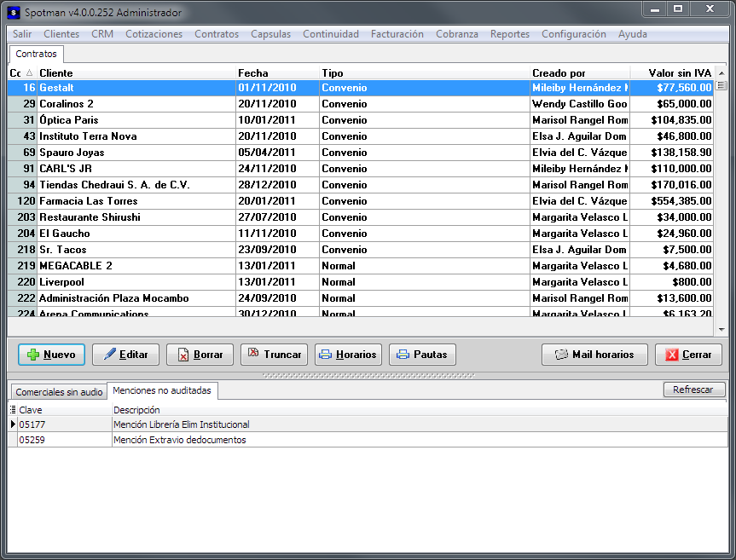Image resolution: width=736 pixels, height=560 pixels.
Task: Switch to Comerciales sin audio tab
Action: coord(59,392)
